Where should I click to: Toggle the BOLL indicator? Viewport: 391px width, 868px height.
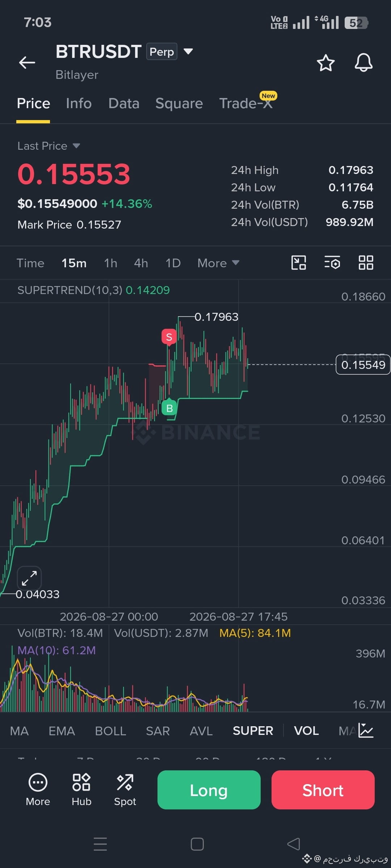point(110,731)
